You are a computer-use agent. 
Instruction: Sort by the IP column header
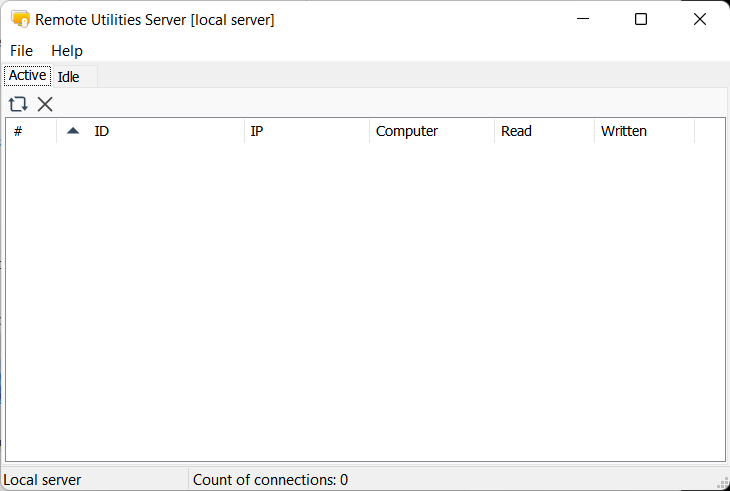tap(307, 131)
